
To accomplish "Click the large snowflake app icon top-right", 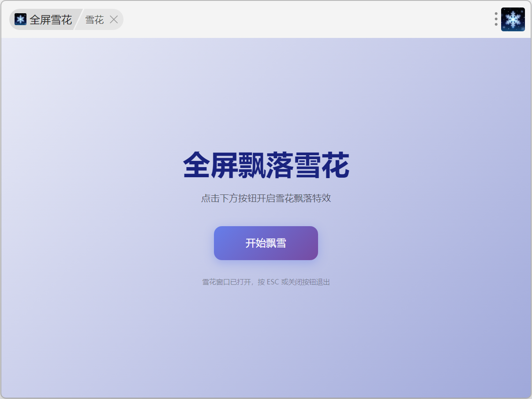I will click(x=513, y=19).
